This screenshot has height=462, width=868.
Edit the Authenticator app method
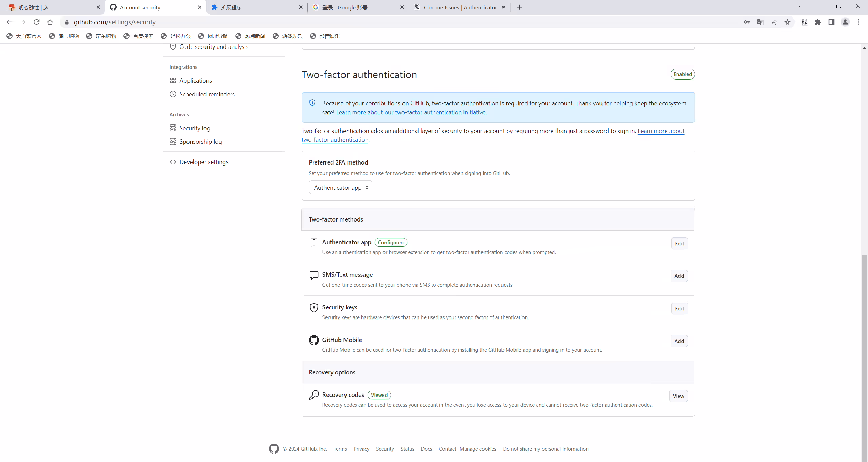coord(679,243)
